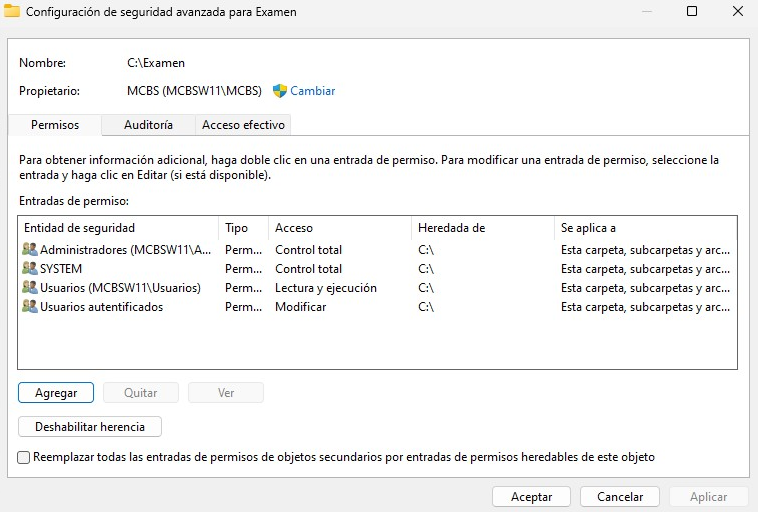Click the shield icon beside Cambiar

pos(280,91)
